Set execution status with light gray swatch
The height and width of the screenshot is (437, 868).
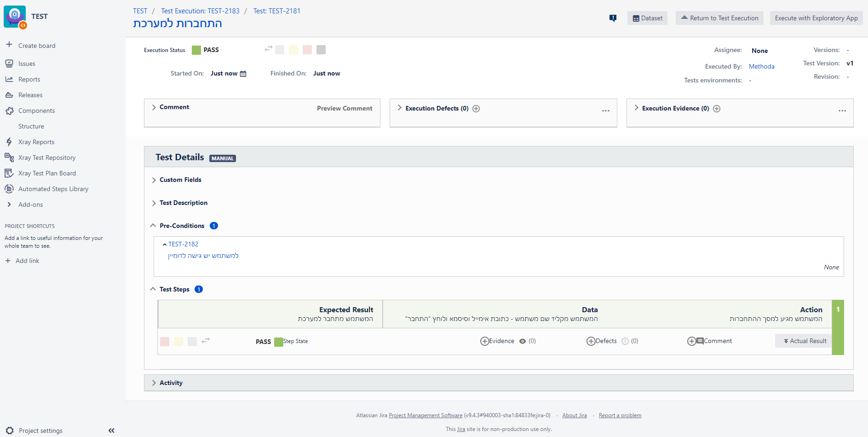click(x=280, y=50)
